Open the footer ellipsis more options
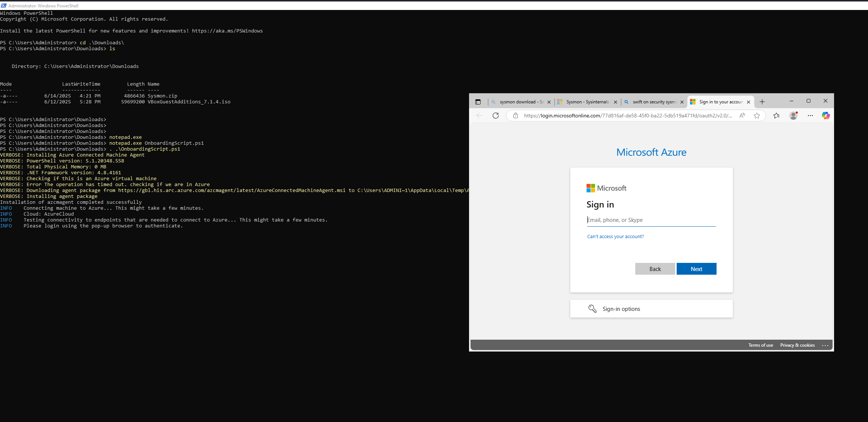 click(x=826, y=346)
